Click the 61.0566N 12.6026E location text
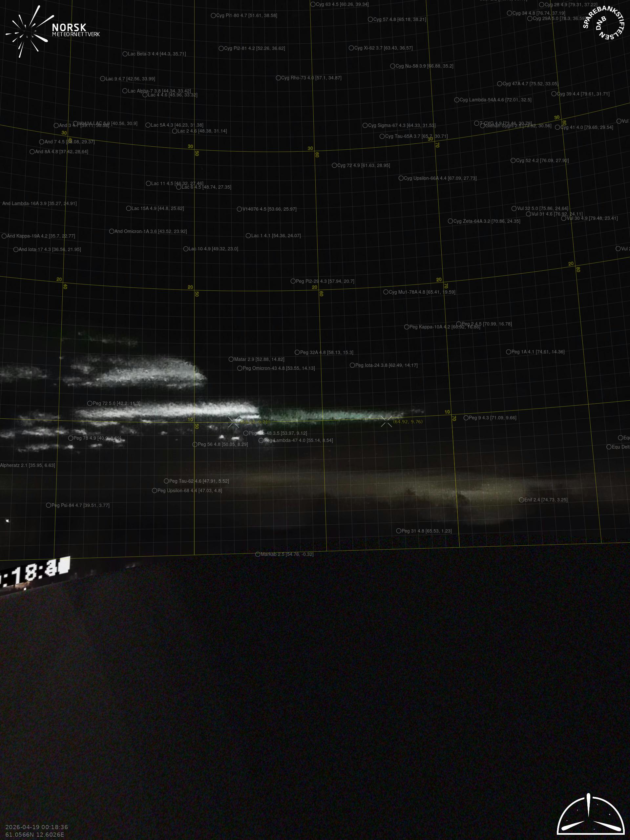 coord(34,835)
